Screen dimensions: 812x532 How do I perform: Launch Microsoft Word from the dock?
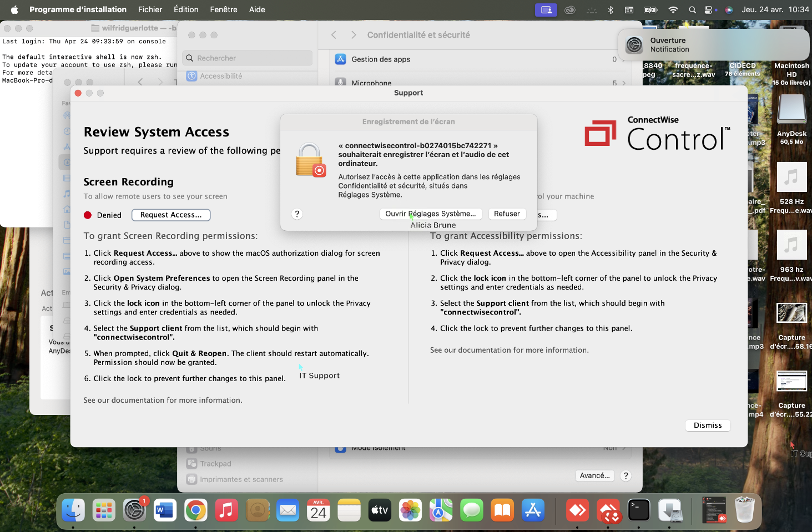tap(165, 510)
